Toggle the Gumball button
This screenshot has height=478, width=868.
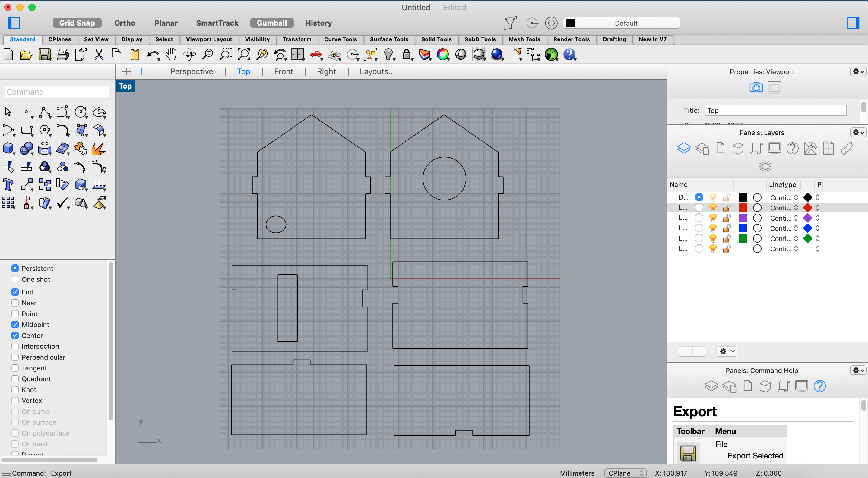[271, 23]
